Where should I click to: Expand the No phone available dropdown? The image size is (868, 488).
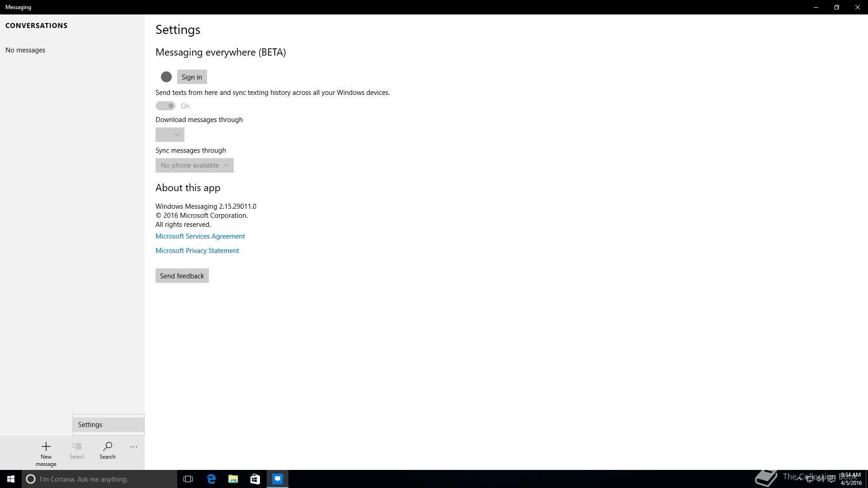pos(194,165)
